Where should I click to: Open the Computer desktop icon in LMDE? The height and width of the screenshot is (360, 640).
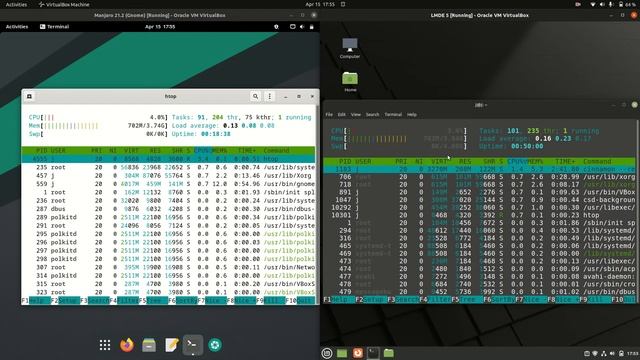[x=350, y=48]
